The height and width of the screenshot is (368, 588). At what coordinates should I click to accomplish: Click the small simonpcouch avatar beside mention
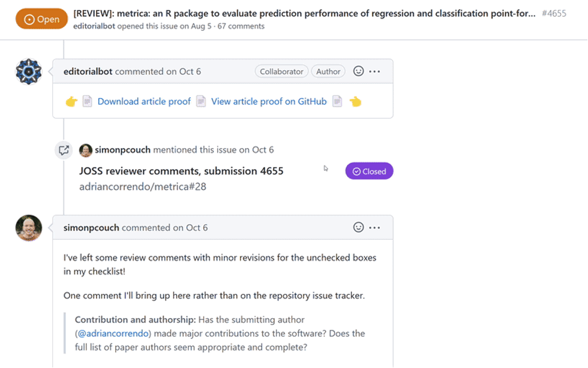tap(85, 150)
